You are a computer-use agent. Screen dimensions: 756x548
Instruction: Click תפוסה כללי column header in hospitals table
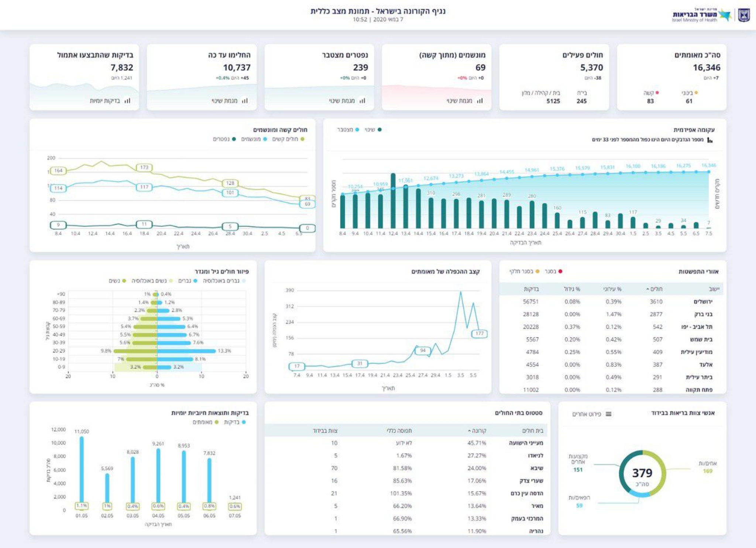tap(399, 431)
